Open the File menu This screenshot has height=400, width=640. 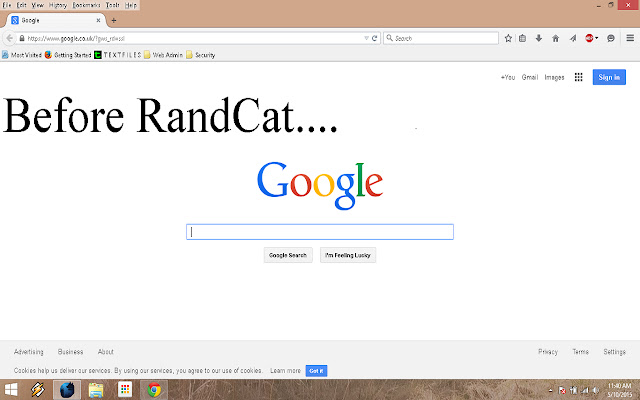click(x=7, y=5)
